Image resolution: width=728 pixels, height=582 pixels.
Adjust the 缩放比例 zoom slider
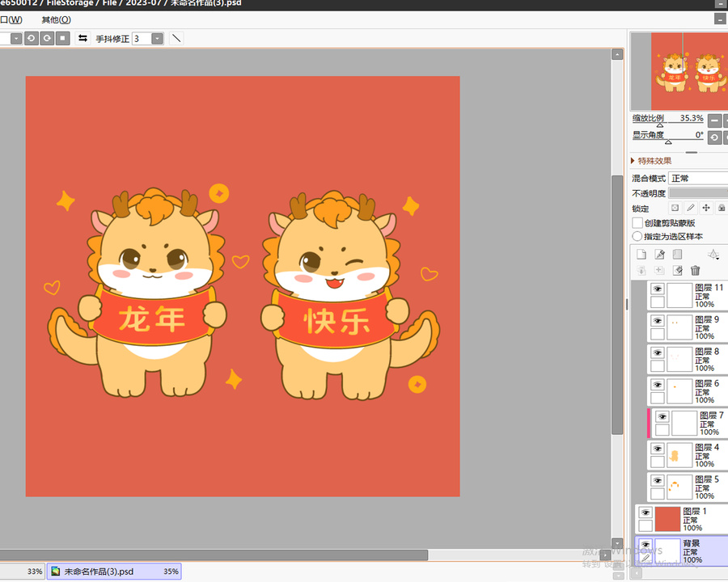tap(660, 124)
